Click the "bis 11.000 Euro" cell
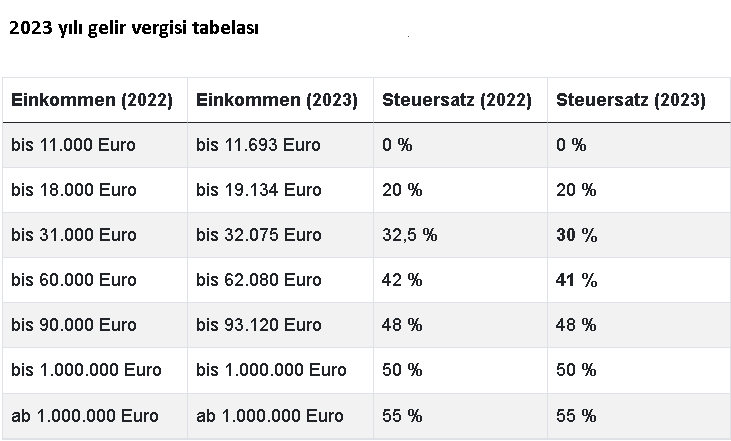Screen dimensions: 731x441 (x=73, y=145)
